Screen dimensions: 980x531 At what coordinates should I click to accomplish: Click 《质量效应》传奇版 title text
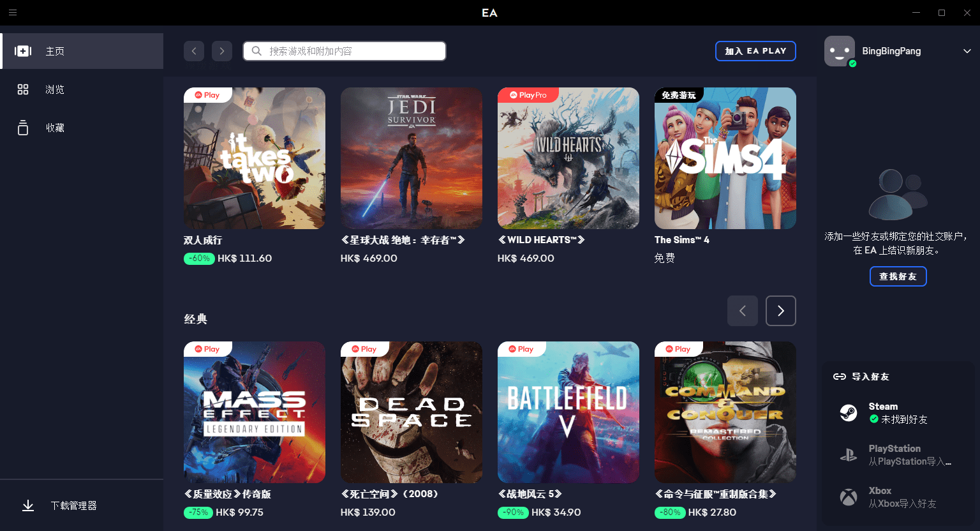(228, 494)
